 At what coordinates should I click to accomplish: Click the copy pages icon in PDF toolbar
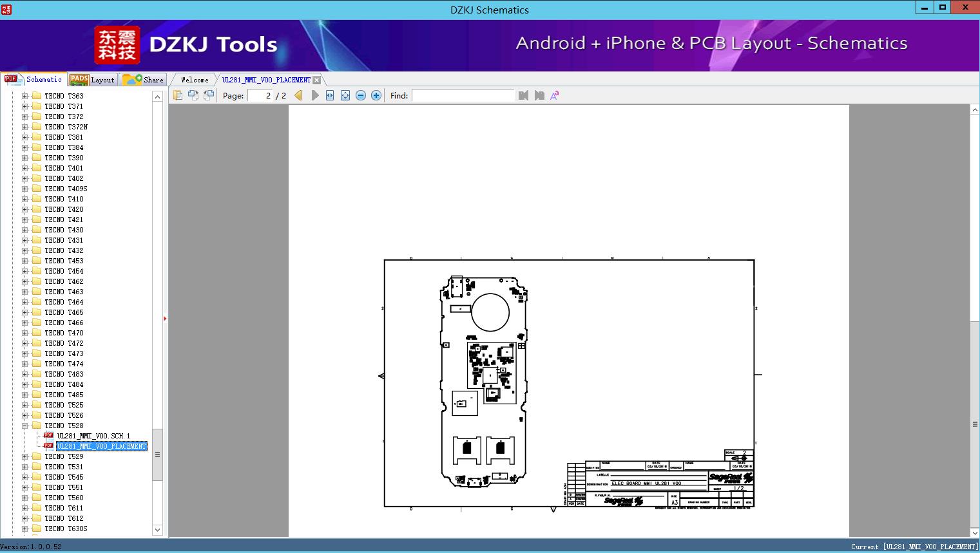click(177, 95)
